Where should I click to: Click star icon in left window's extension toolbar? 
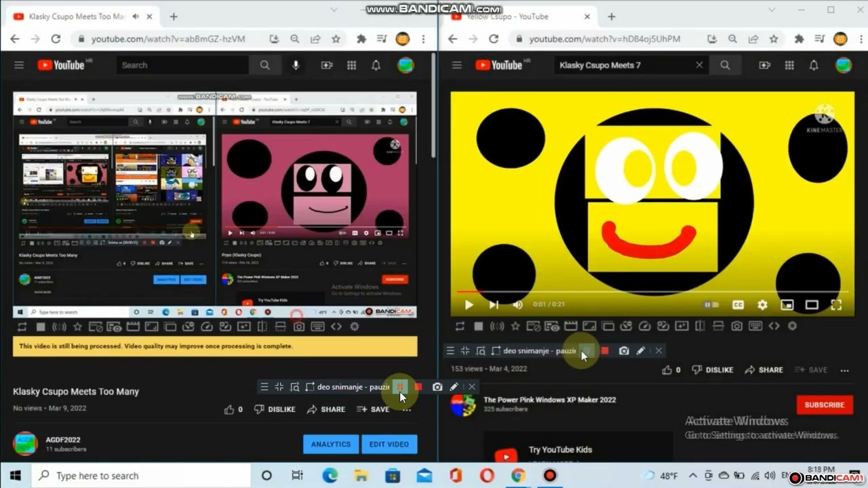point(77,327)
